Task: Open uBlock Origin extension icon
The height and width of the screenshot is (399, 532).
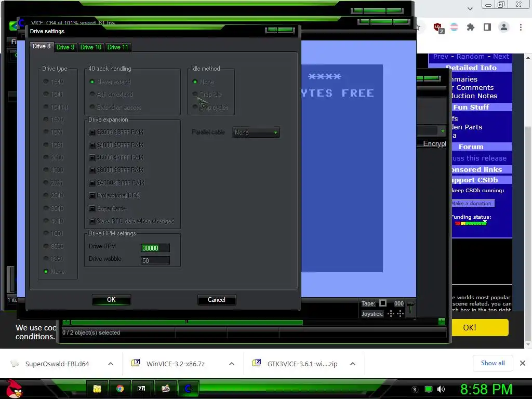Action: click(x=438, y=28)
